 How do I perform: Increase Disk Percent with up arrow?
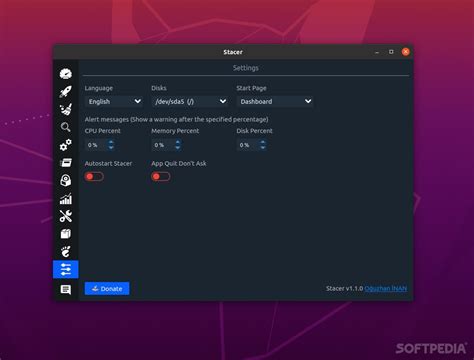(263, 142)
